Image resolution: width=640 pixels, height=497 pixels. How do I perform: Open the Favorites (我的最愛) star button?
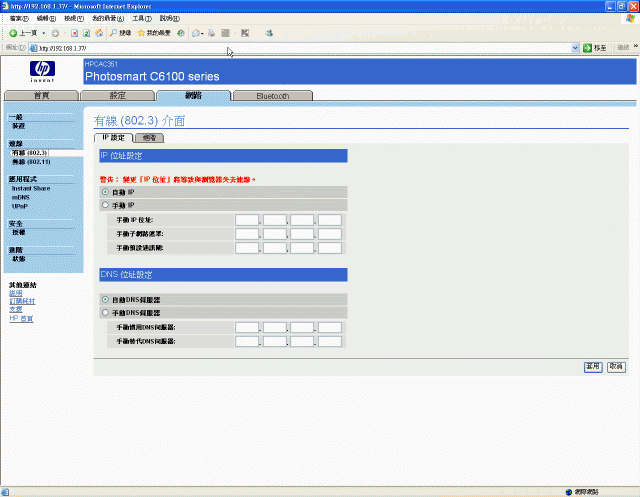click(154, 33)
